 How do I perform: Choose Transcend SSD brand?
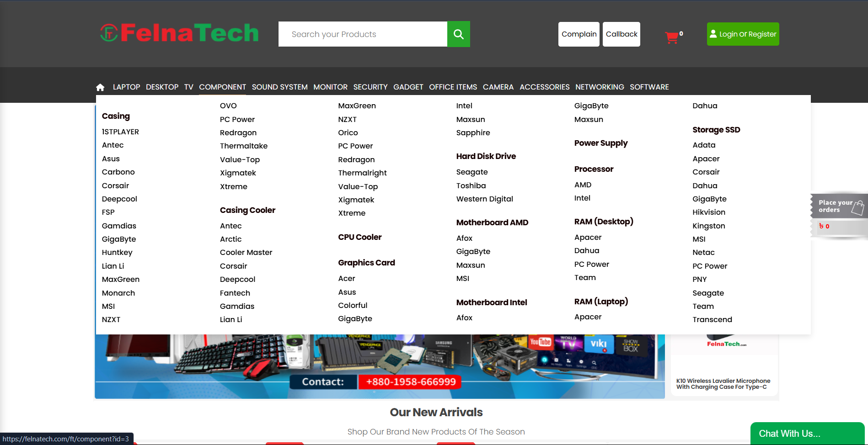[x=712, y=319]
